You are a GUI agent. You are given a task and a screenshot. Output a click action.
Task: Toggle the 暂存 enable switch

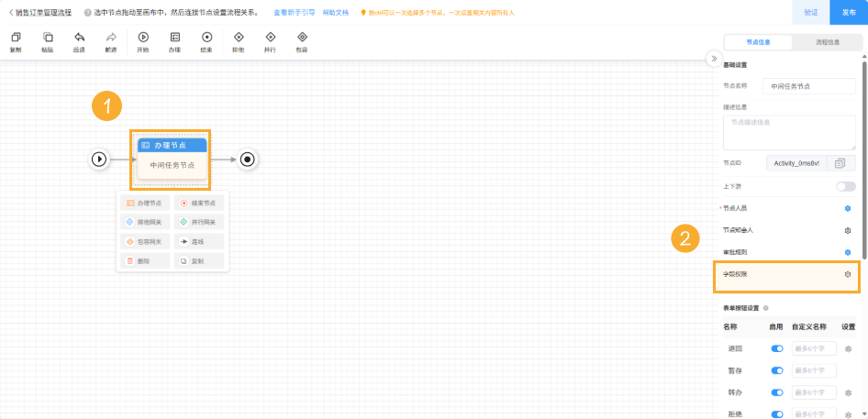click(x=777, y=370)
